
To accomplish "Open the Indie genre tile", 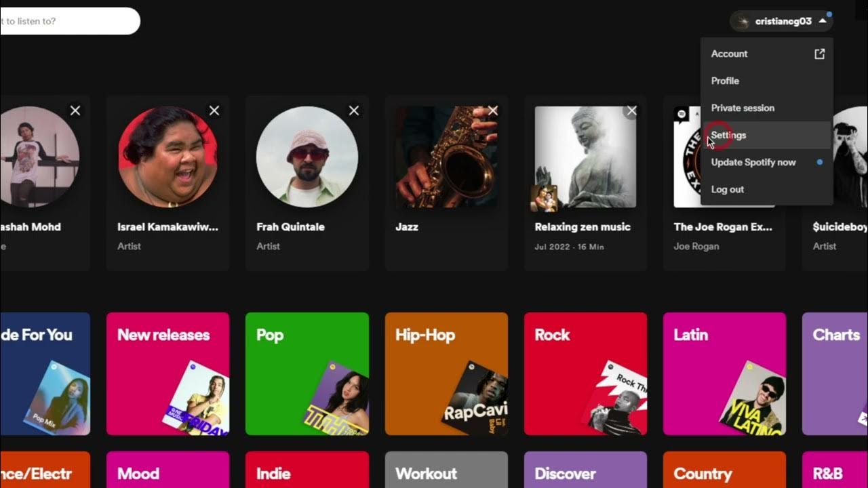I will pyautogui.click(x=307, y=470).
